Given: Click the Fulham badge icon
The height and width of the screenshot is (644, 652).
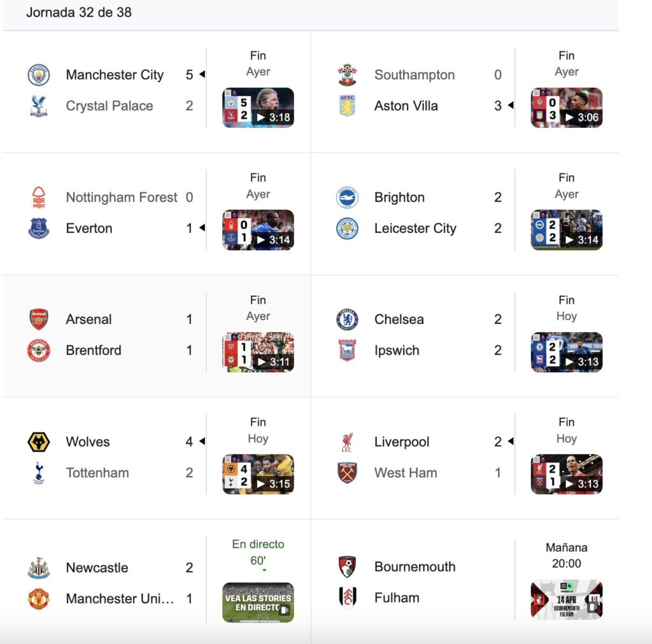Looking at the screenshot, I should [347, 598].
